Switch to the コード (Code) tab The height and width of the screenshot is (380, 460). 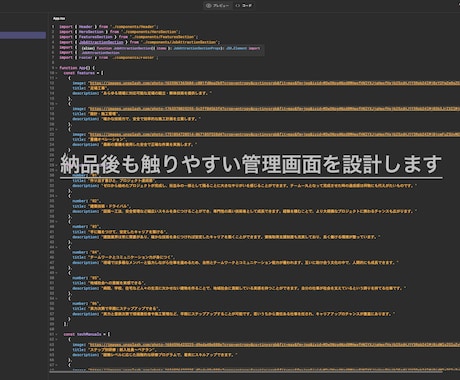tap(244, 5)
